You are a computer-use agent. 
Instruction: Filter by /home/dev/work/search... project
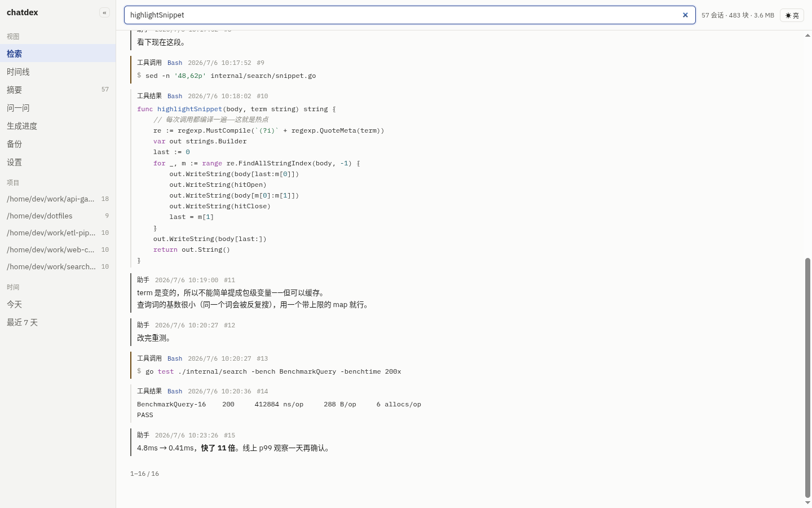pyautogui.click(x=58, y=266)
